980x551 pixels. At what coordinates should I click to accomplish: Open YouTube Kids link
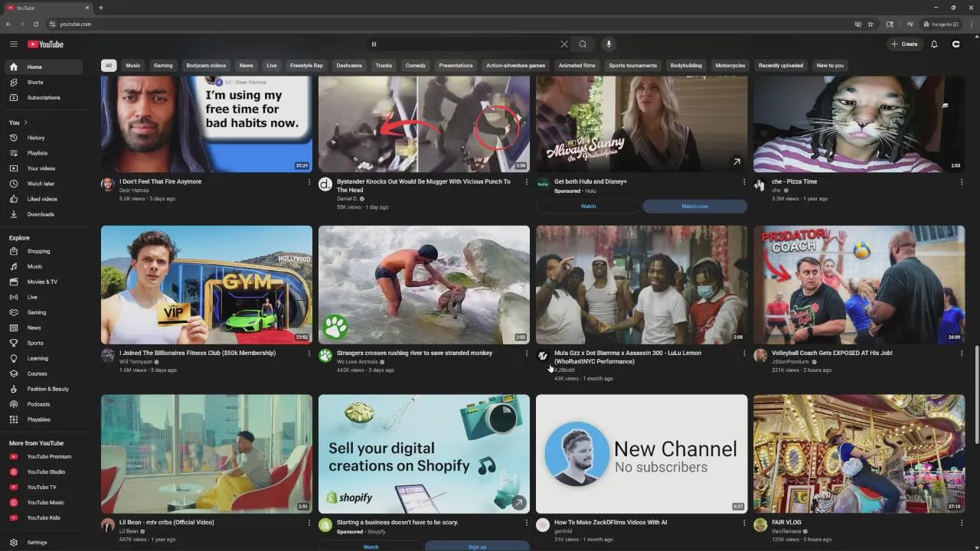point(42,517)
